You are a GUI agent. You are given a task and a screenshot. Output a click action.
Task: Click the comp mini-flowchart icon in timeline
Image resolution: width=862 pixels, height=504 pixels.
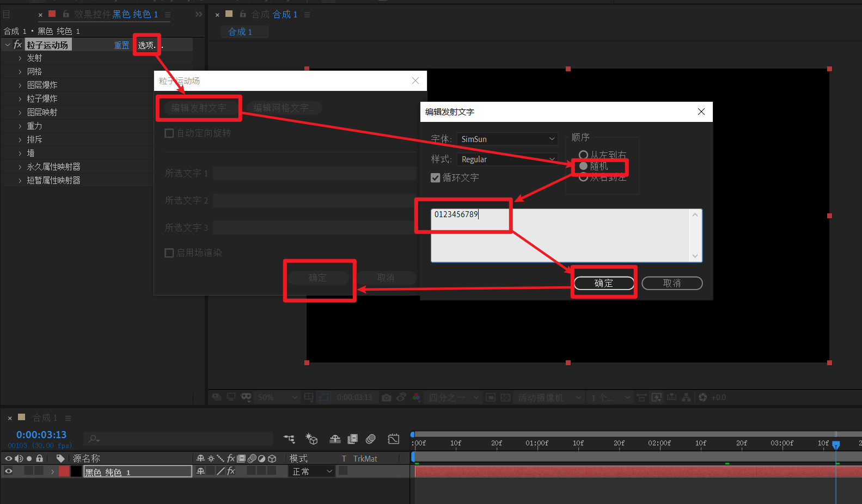289,439
